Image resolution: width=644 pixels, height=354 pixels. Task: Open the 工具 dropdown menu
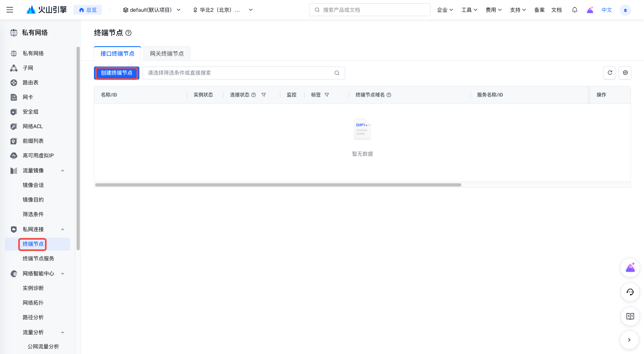coord(469,10)
